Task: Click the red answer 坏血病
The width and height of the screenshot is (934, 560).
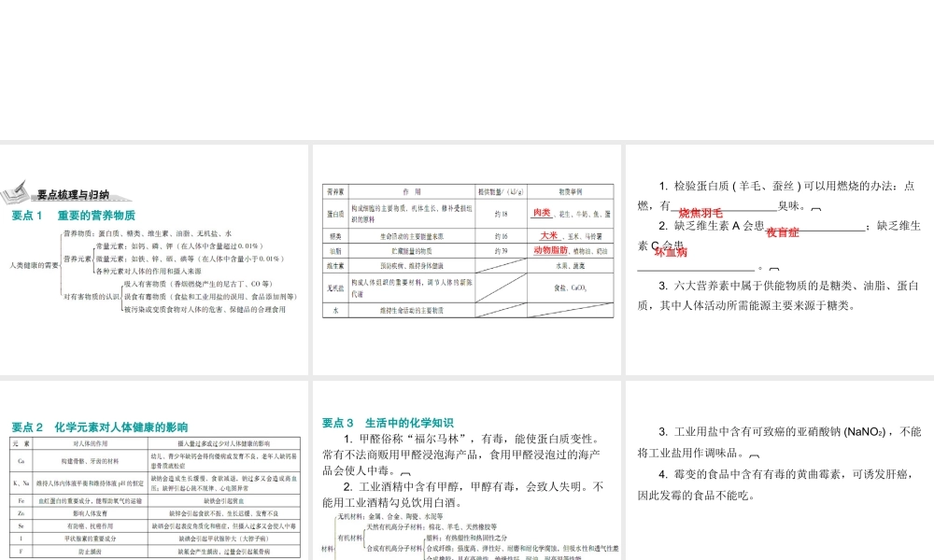Action: click(671, 252)
